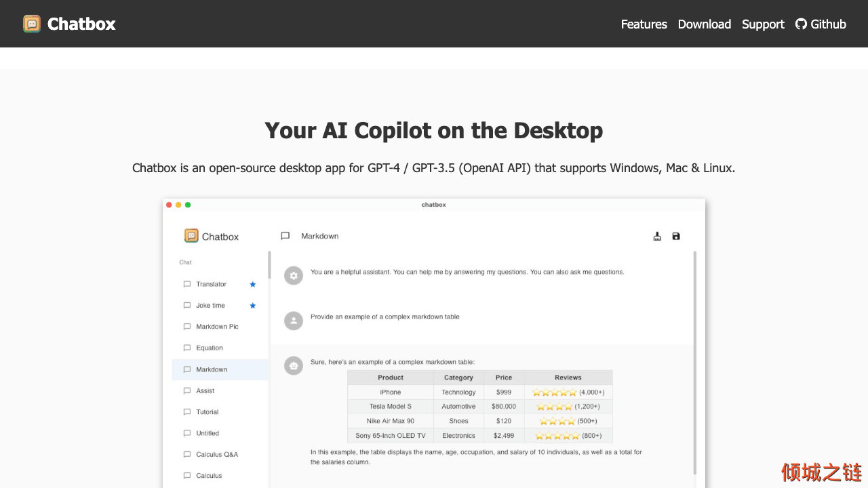Click the chat bubble icon beside Markdown title
This screenshot has height=488, width=868.
[x=285, y=236]
